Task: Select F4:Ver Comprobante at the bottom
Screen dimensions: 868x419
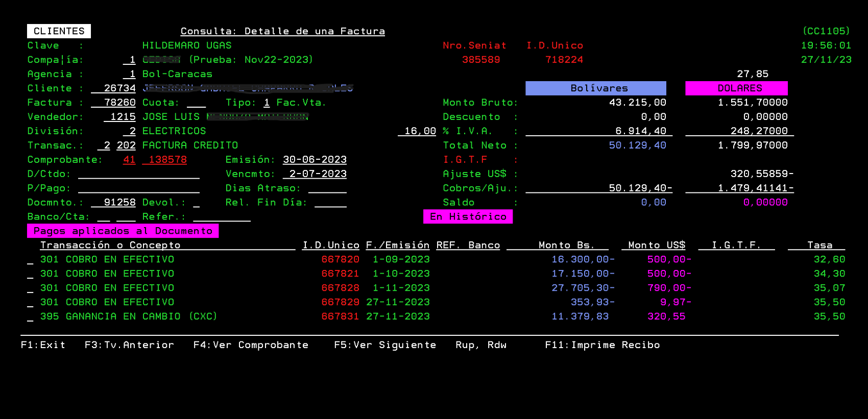Action: (x=251, y=345)
